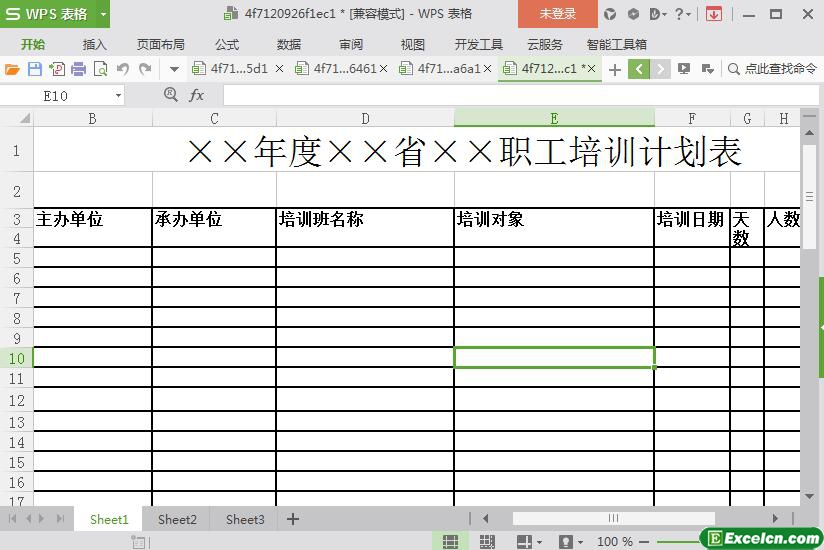Screen dimensions: 824x550
Task: Open the 公式 ribbon tab
Action: tap(227, 45)
